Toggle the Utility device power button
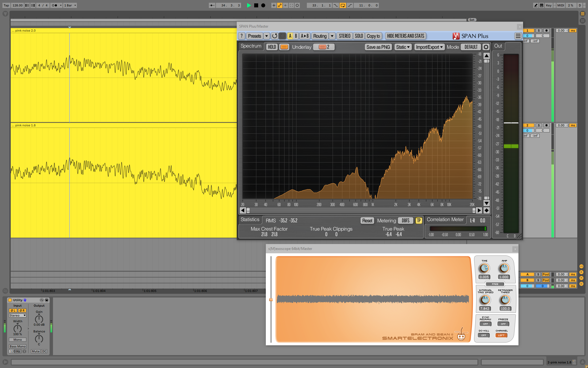This screenshot has width=588, height=368. (x=10, y=300)
